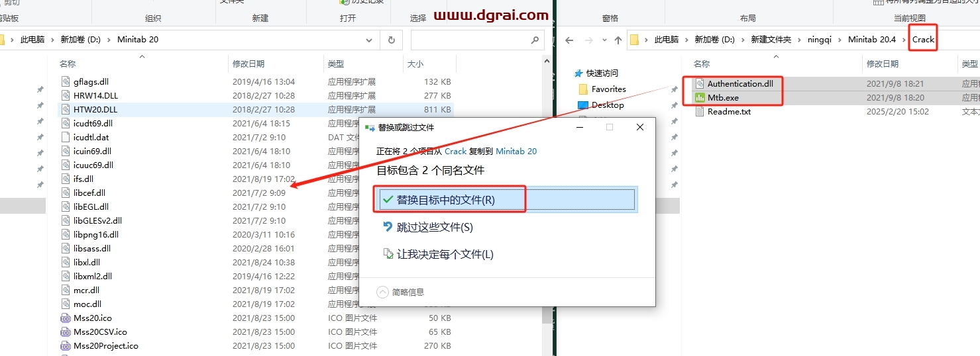Click ningqi breadcrumb in Crack window

pos(820,40)
